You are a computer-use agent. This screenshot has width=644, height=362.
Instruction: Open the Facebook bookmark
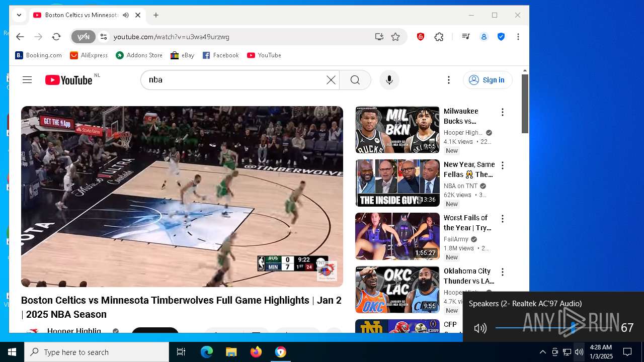221,55
